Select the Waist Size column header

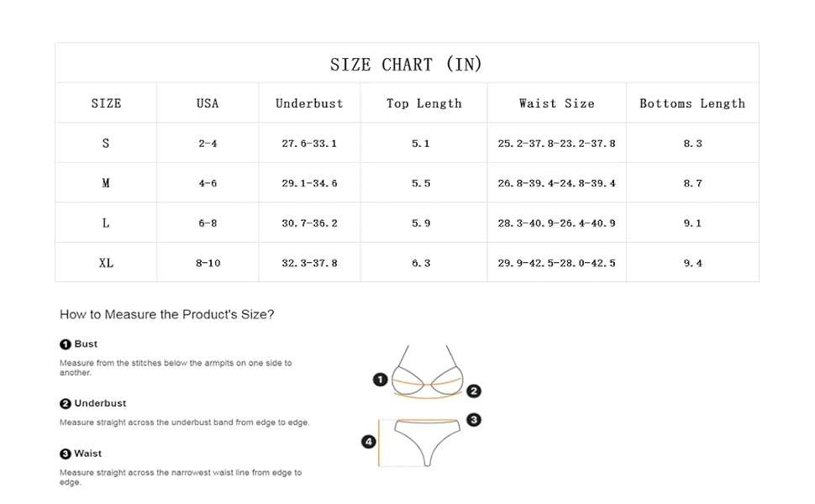pyautogui.click(x=557, y=103)
